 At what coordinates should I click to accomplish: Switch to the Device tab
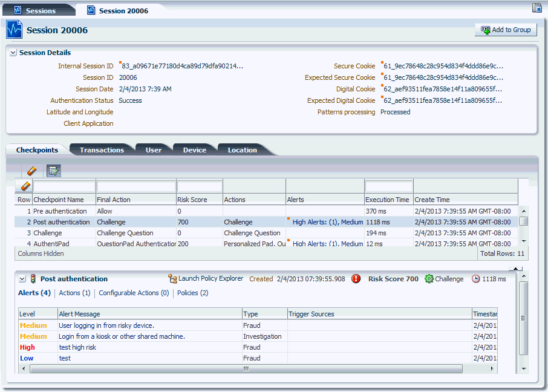[195, 150]
